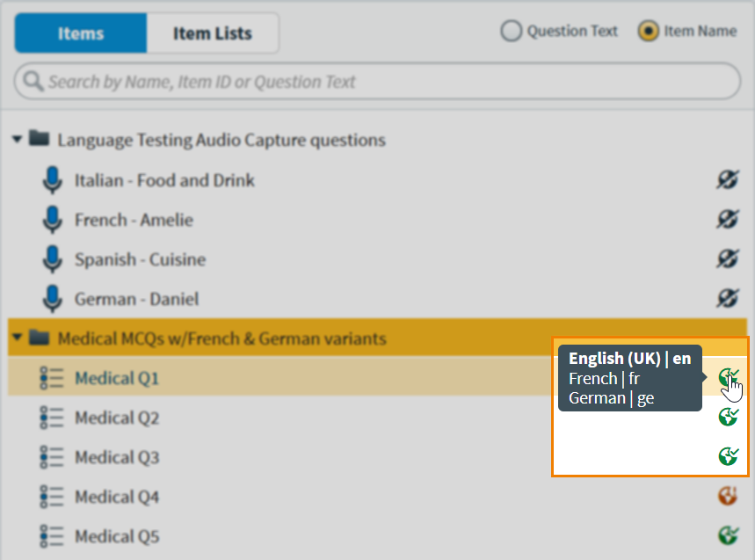Viewport: 755px width, 560px height.
Task: Select the Item Name radio button
Action: [x=649, y=32]
